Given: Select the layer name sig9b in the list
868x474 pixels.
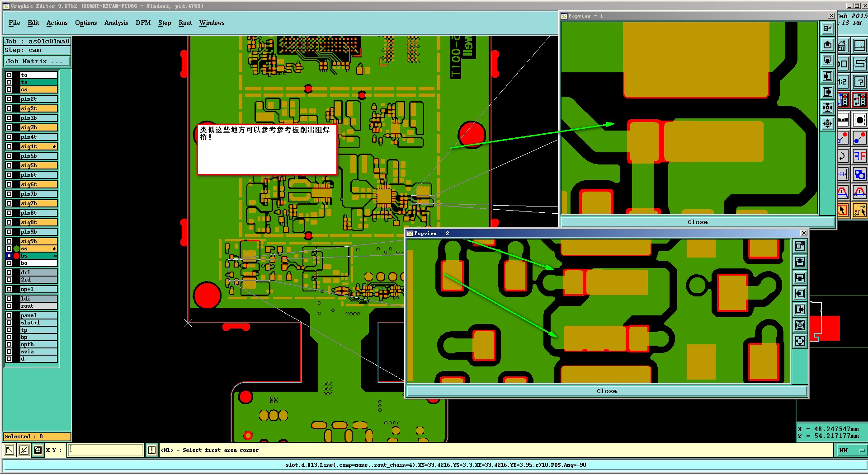Looking at the screenshot, I should pos(38,241).
